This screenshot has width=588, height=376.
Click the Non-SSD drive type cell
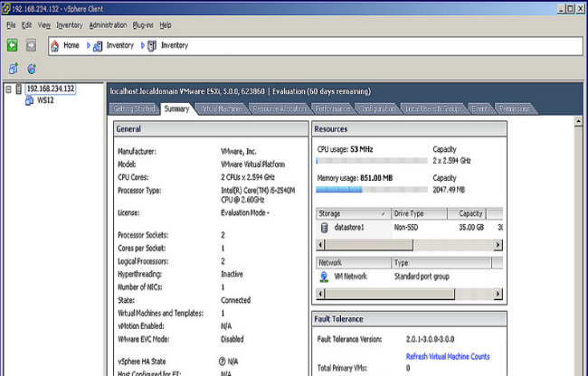point(406,228)
